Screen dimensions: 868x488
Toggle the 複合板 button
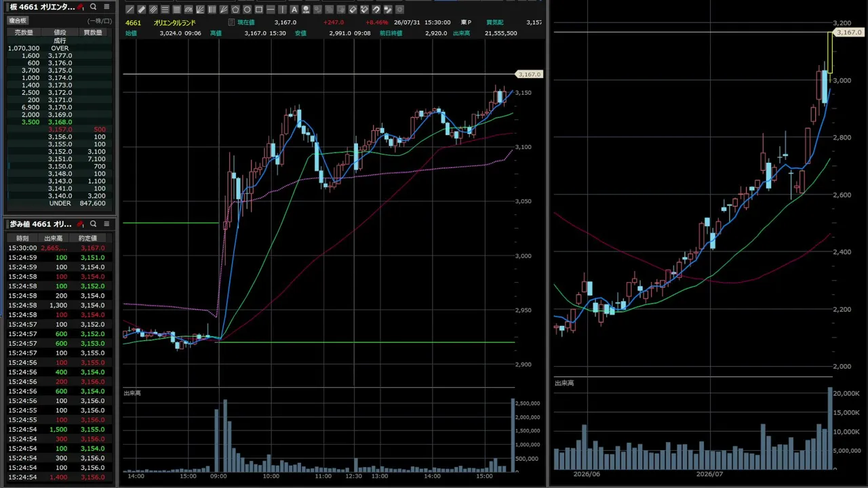(18, 21)
